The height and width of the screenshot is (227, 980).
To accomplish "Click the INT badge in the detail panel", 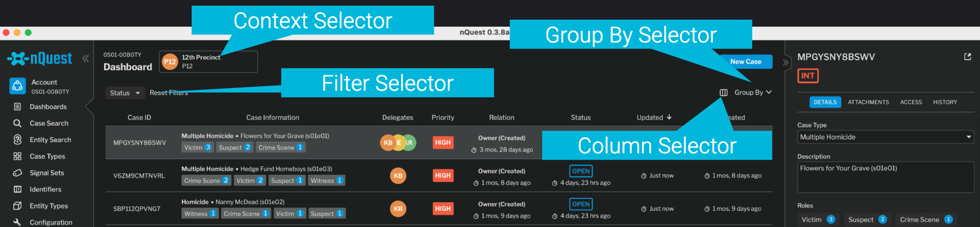I will pyautogui.click(x=808, y=76).
